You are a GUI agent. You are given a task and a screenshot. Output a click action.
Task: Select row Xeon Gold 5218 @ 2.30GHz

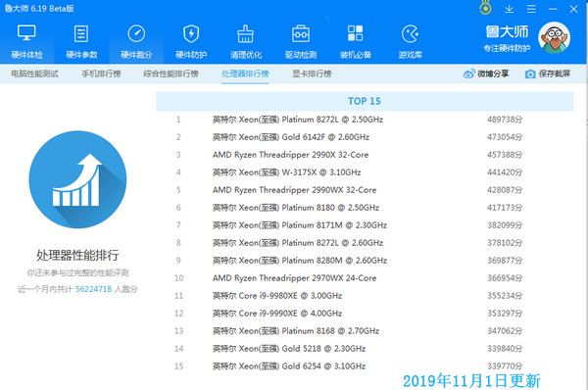point(365,349)
